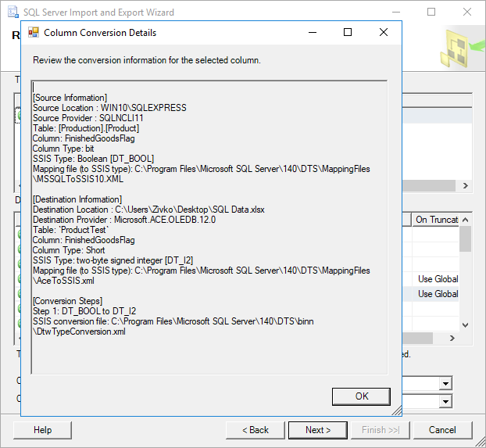486x448 pixels.
Task: Click the \MSSQLToSSIS10.XML text
Action: 78,179
